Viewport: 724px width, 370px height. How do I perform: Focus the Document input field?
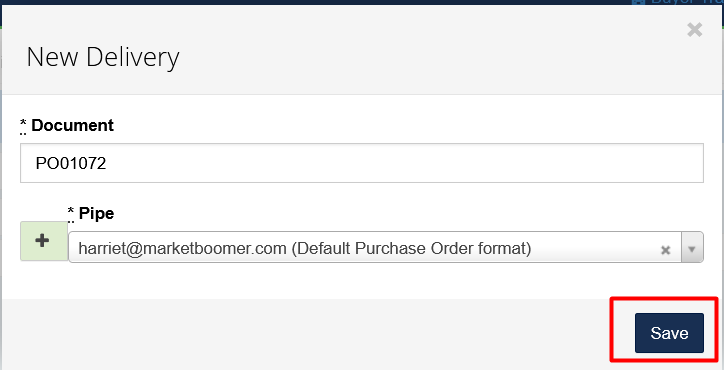[362, 163]
